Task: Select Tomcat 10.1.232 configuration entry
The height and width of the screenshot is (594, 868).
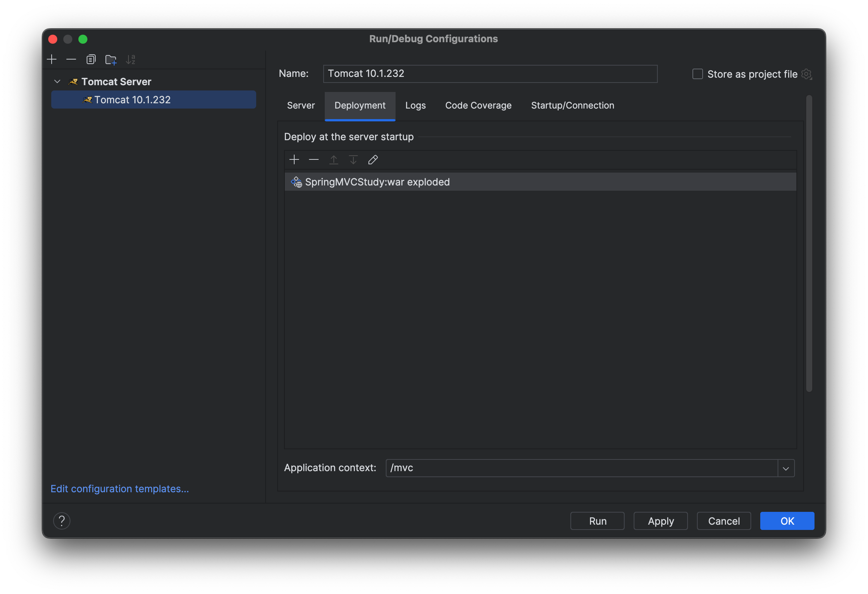Action: tap(132, 100)
